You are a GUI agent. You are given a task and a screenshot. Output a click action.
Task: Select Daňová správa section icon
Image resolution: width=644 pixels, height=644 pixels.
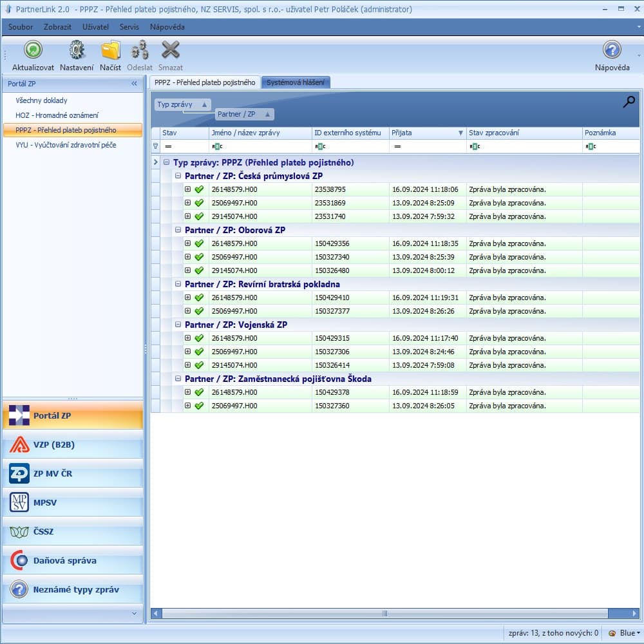click(x=19, y=560)
